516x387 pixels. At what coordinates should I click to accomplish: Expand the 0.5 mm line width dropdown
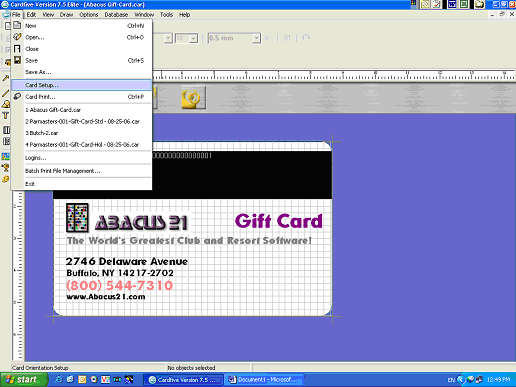256,38
